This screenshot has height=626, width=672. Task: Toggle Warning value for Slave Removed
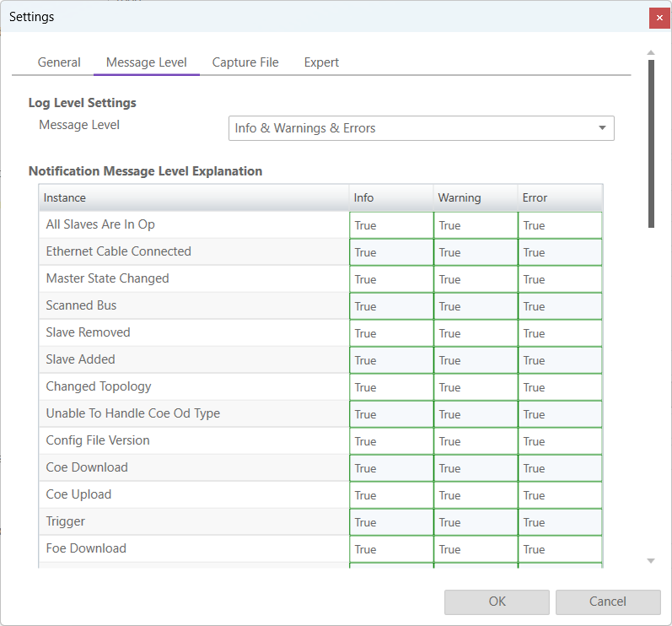point(476,333)
